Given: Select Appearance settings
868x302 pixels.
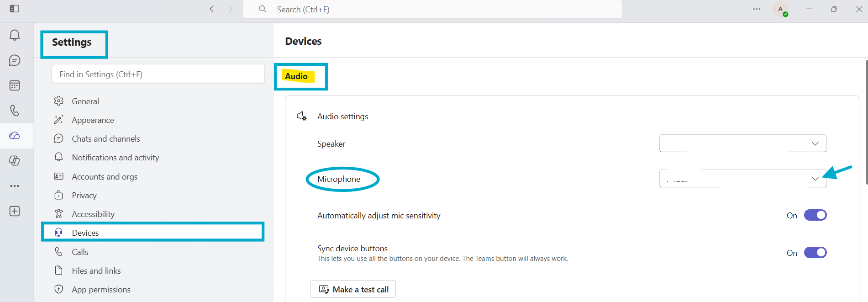Looking at the screenshot, I should pos(93,120).
